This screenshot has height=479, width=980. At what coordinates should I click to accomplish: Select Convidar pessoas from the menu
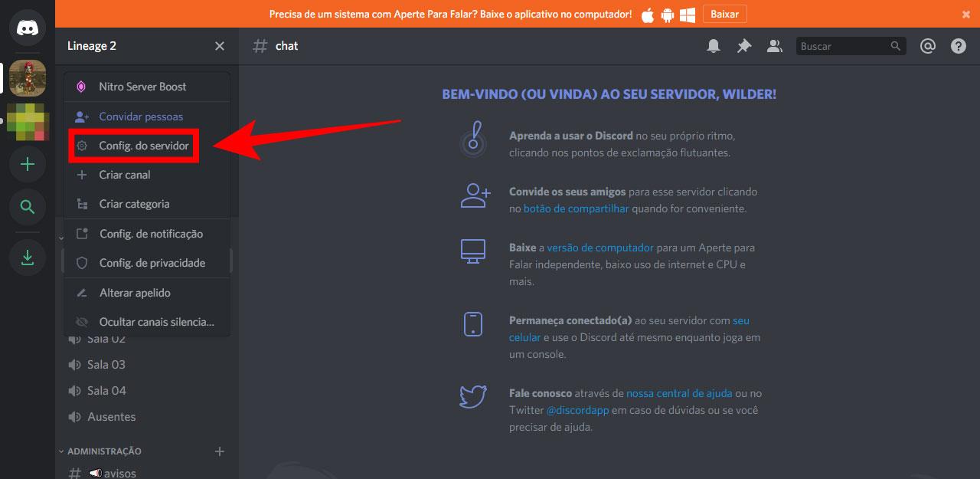[x=141, y=116]
